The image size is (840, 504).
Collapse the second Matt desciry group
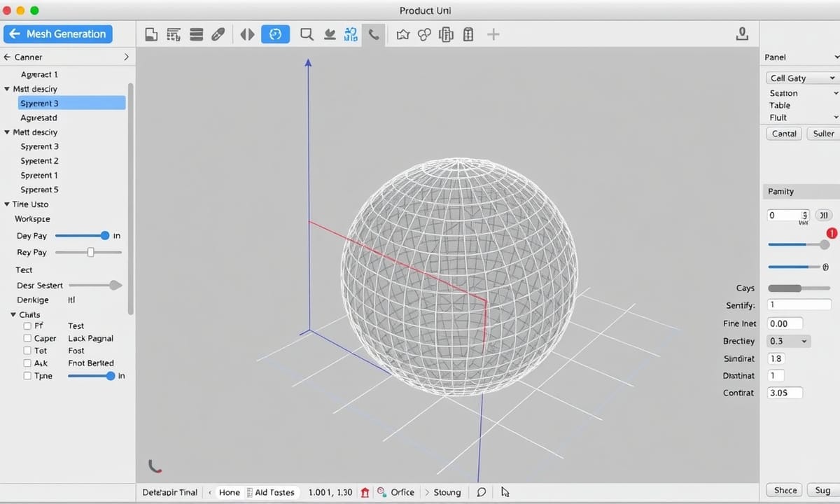point(7,132)
